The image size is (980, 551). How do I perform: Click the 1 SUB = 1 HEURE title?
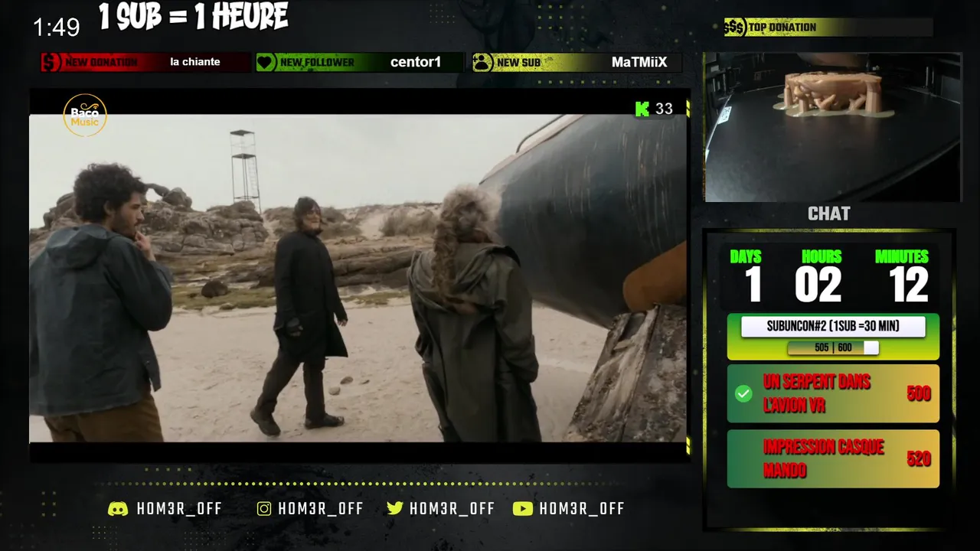click(194, 17)
